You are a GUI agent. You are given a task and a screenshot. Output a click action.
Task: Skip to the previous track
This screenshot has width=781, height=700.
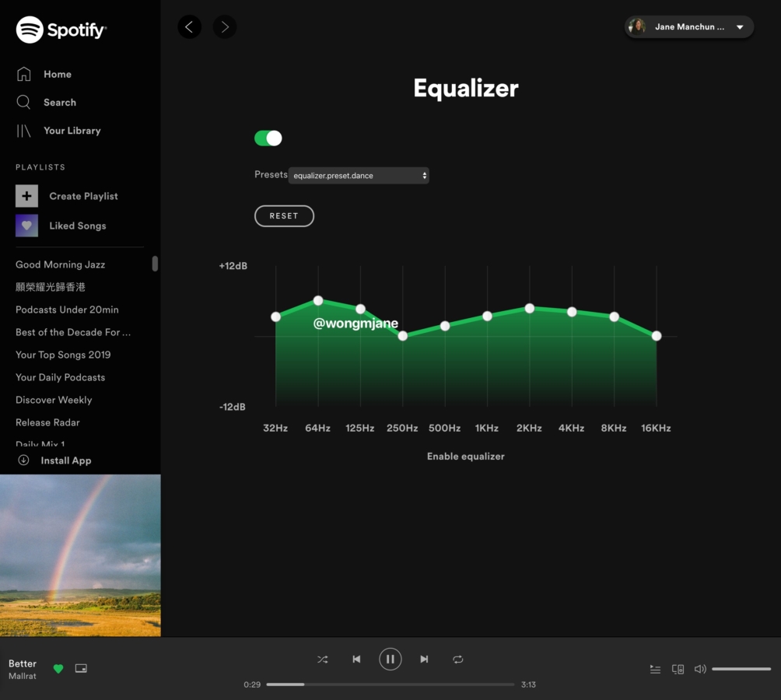click(356, 660)
